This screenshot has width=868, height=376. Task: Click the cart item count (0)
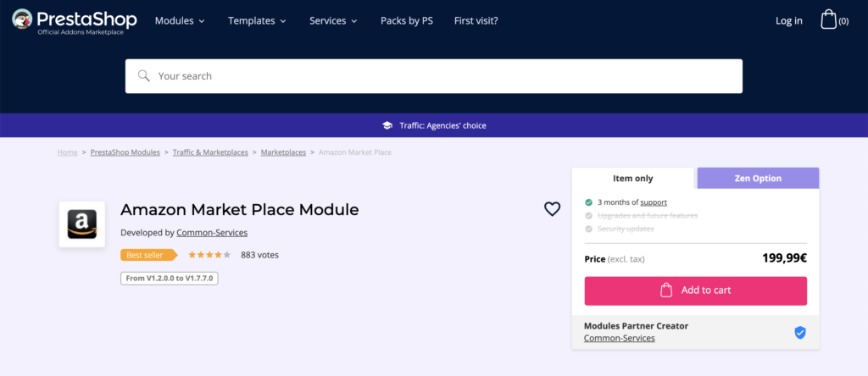point(843,21)
